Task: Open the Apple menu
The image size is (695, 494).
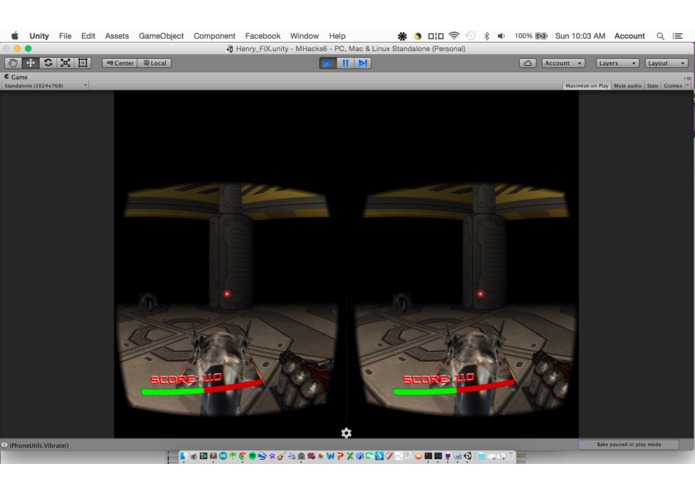Action: [x=15, y=36]
